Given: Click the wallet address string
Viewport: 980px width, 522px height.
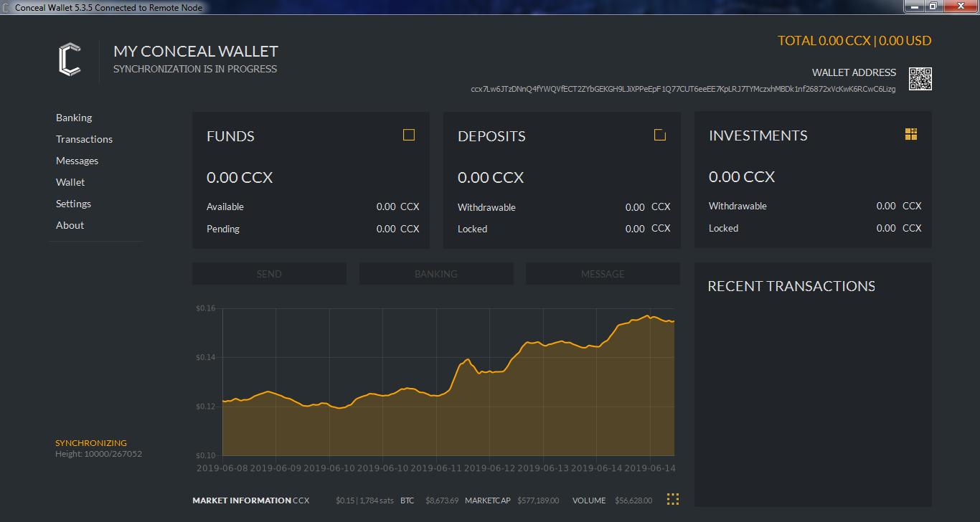Looking at the screenshot, I should click(x=682, y=89).
